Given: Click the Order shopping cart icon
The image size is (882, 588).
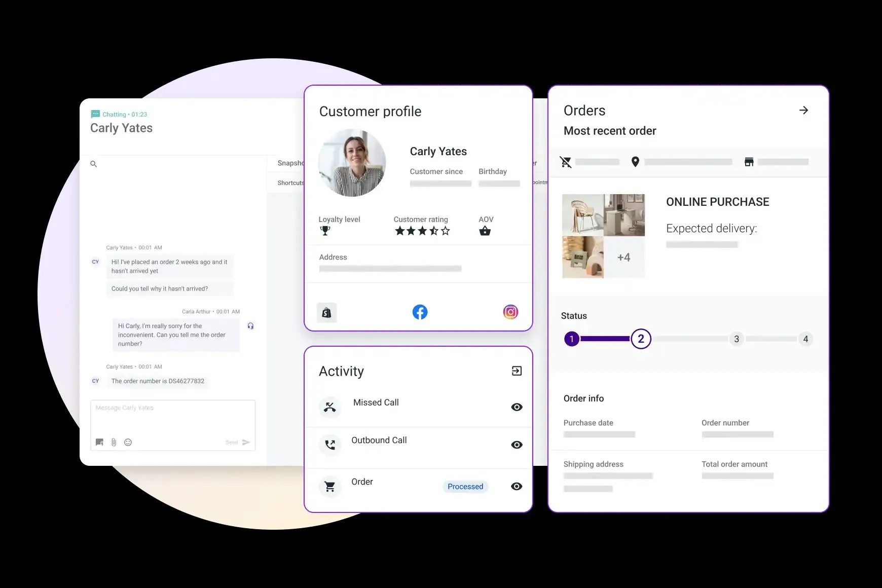Looking at the screenshot, I should point(330,487).
